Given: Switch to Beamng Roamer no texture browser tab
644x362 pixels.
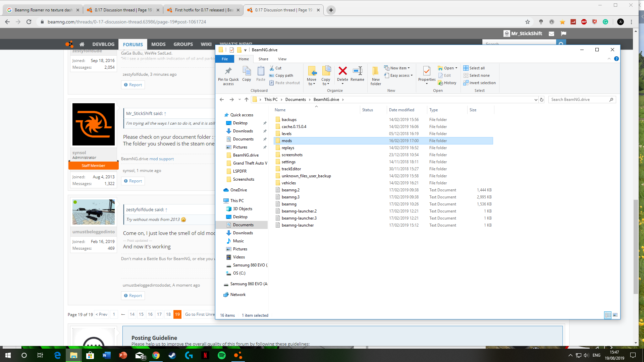Looking at the screenshot, I should pyautogui.click(x=43, y=10).
